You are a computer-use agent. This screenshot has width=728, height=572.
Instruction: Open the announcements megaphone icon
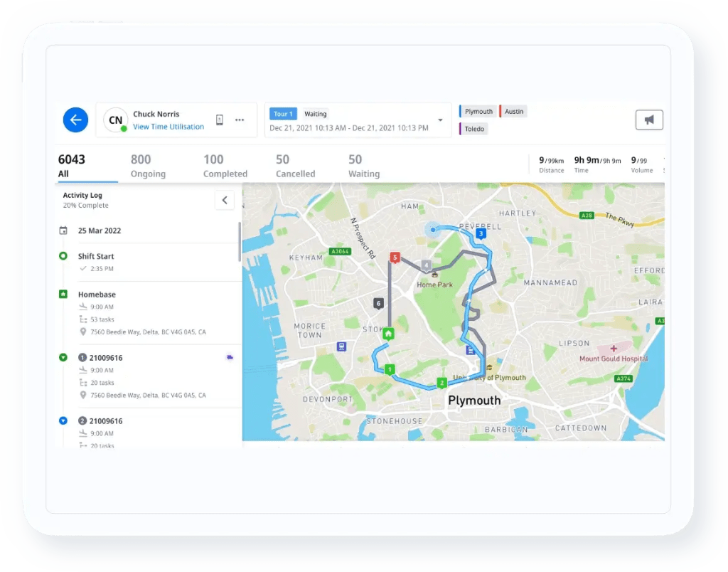click(x=649, y=120)
